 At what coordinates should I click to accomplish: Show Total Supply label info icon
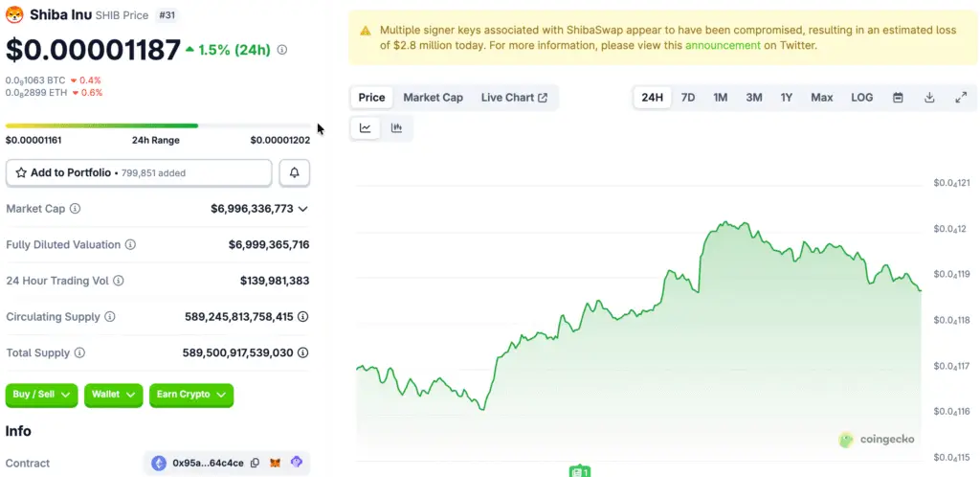(79, 353)
